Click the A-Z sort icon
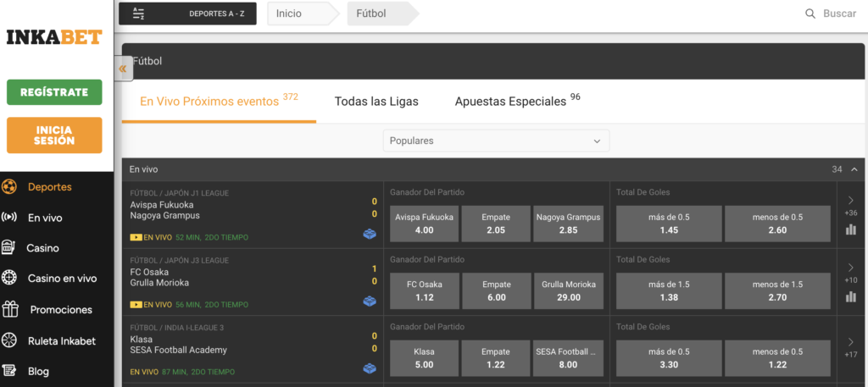Screen dimensions: 868x387 [x=138, y=14]
